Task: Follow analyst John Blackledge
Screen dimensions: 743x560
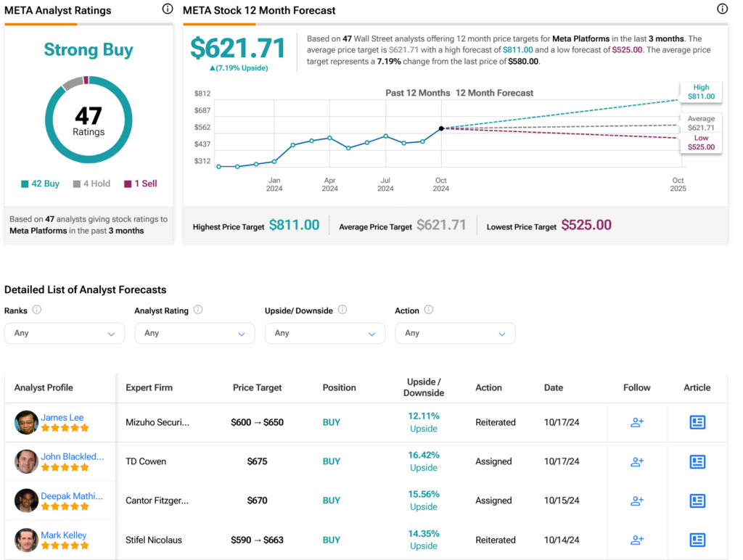Action: click(x=637, y=461)
